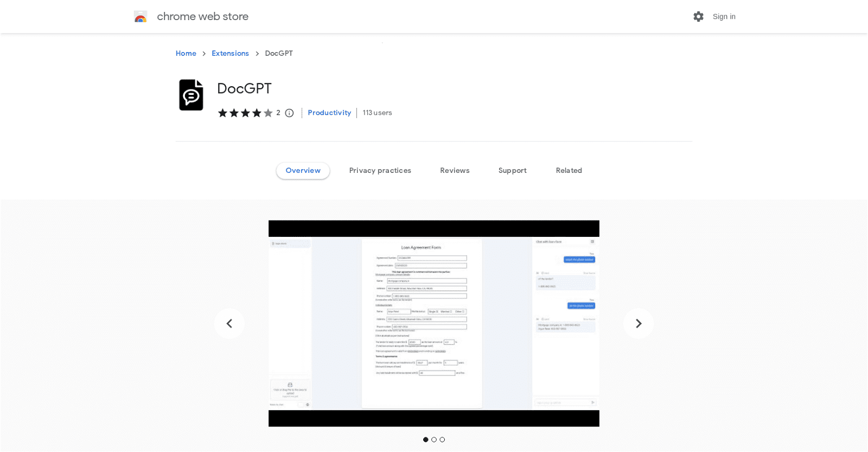868x452 pixels.
Task: Show the previous screenshot with left arrow
Action: [229, 324]
